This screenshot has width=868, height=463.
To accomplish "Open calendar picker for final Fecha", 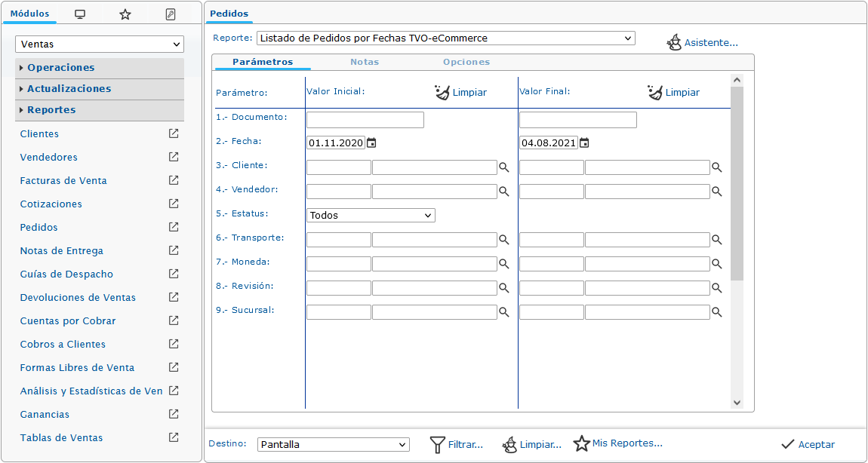I will pos(584,143).
